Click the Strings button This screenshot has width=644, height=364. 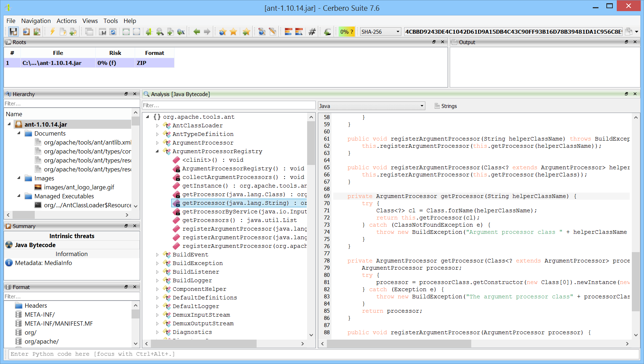click(445, 106)
